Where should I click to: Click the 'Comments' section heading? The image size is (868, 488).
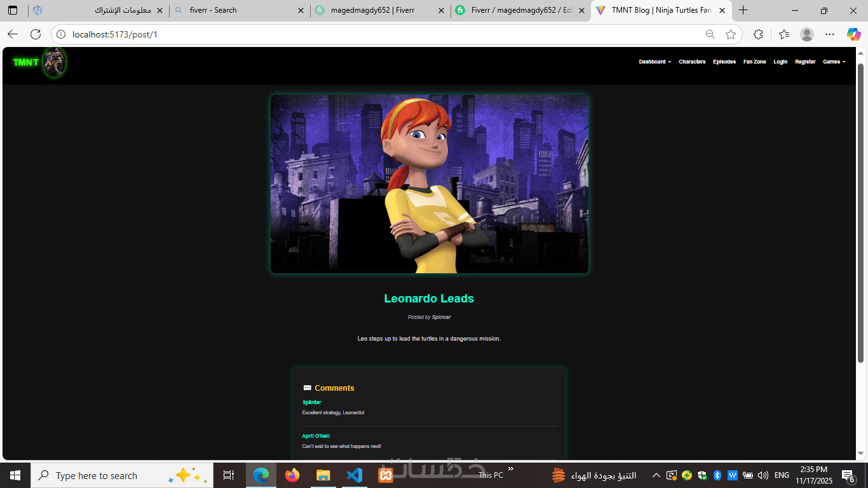click(334, 388)
